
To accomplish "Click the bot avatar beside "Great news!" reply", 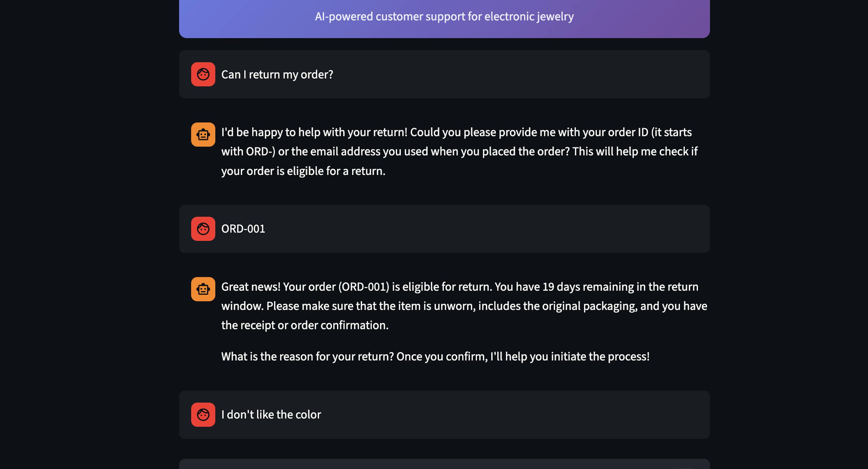I will [203, 289].
